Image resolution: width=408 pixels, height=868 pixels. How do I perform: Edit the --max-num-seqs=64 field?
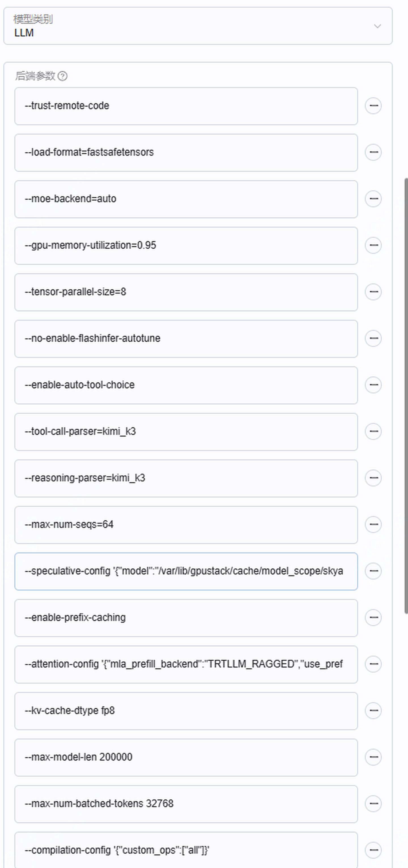(x=186, y=525)
